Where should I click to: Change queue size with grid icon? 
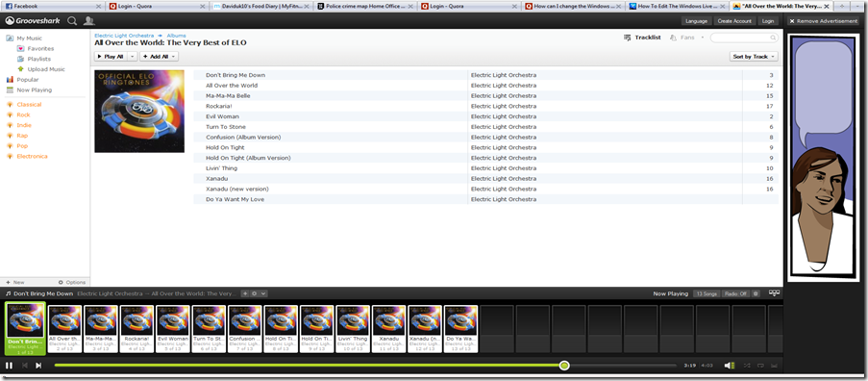coord(774,293)
